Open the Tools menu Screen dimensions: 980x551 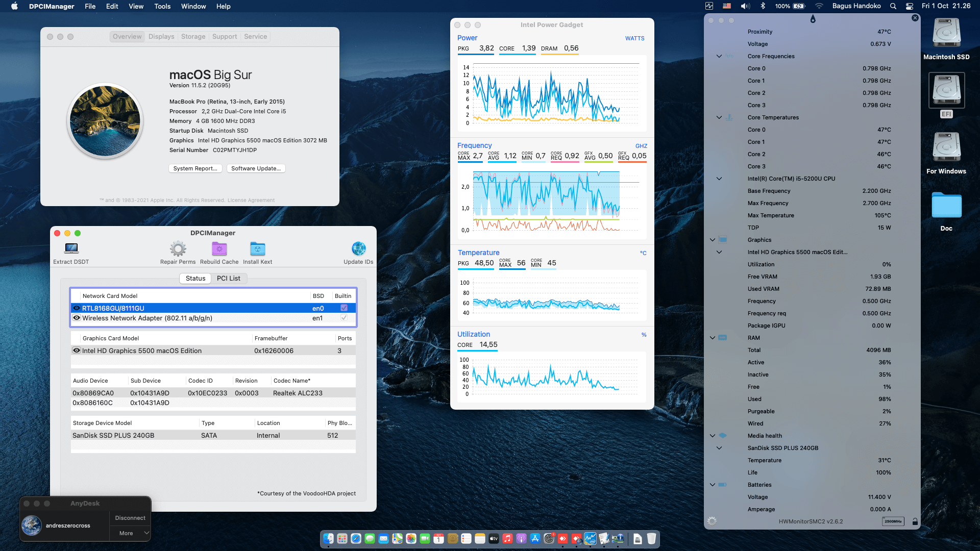point(162,6)
